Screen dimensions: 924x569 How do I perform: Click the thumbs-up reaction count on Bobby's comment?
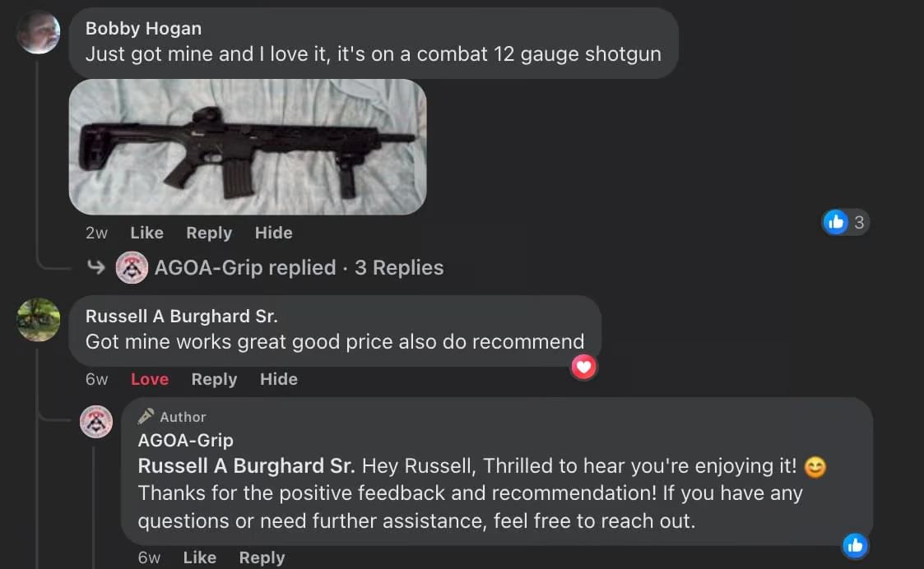(x=846, y=222)
